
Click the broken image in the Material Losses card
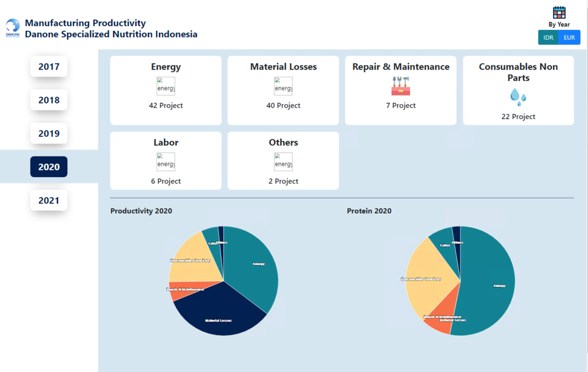click(x=283, y=86)
